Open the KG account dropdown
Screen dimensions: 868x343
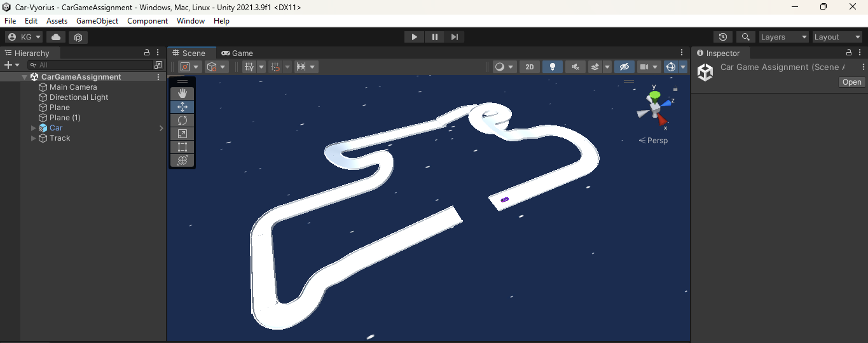(24, 37)
